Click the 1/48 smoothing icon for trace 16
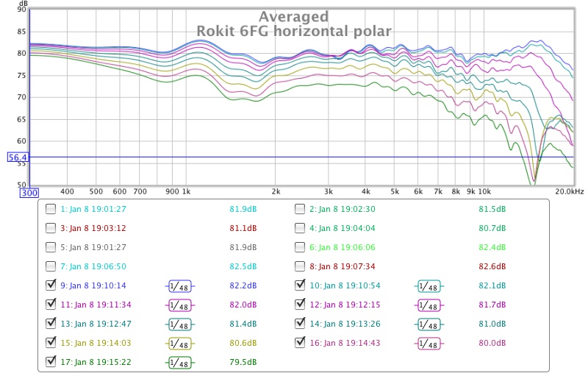Image resolution: width=588 pixels, height=373 pixels. pos(429,344)
